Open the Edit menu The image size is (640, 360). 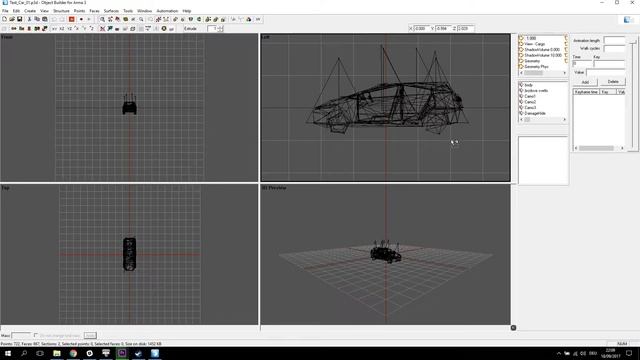tap(16, 11)
